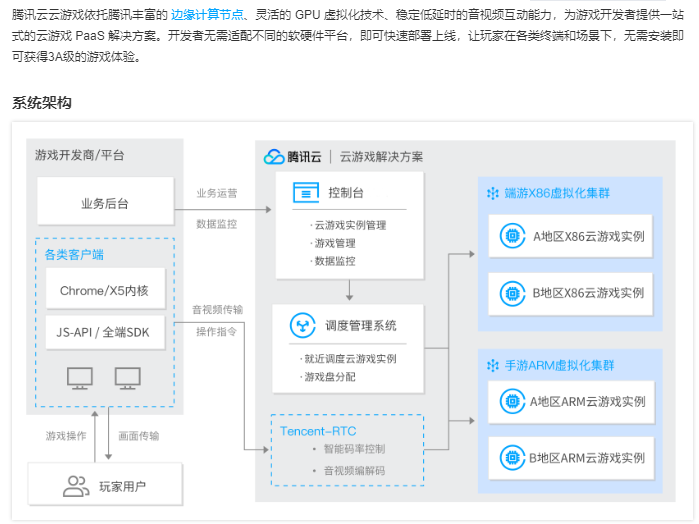Click the A地区X86云游戏实例 text
Viewport: 699px width, 524px height.
(589, 236)
